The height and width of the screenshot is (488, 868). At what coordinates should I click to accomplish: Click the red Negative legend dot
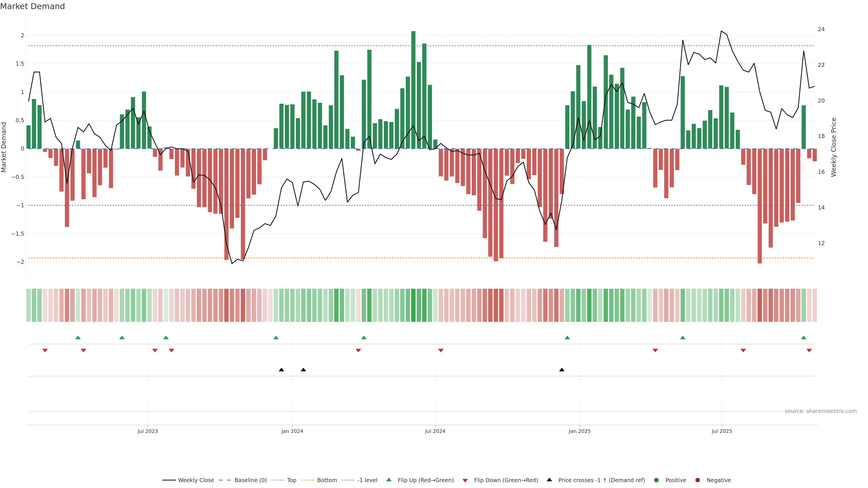[698, 480]
